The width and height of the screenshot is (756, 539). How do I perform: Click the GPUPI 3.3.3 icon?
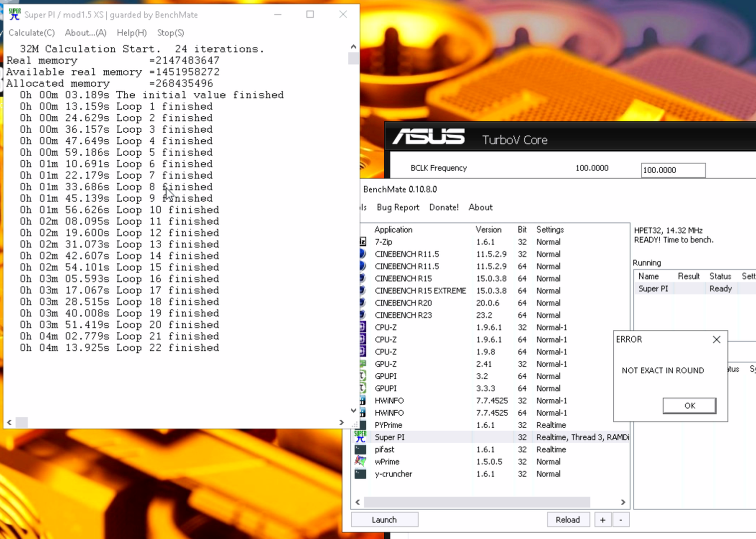363,388
